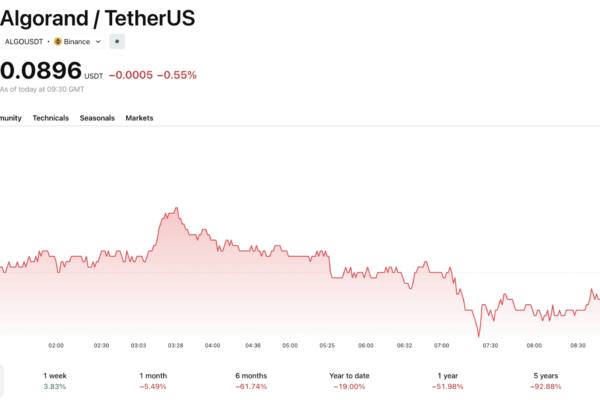Go to the Markets tab
Viewport: 600px width, 400px height.
coord(139,118)
